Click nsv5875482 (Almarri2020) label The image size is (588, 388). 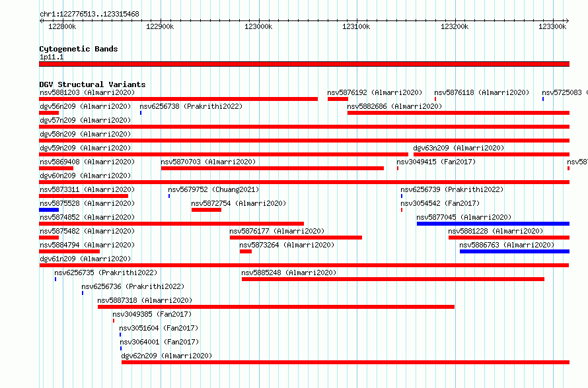tap(87, 231)
